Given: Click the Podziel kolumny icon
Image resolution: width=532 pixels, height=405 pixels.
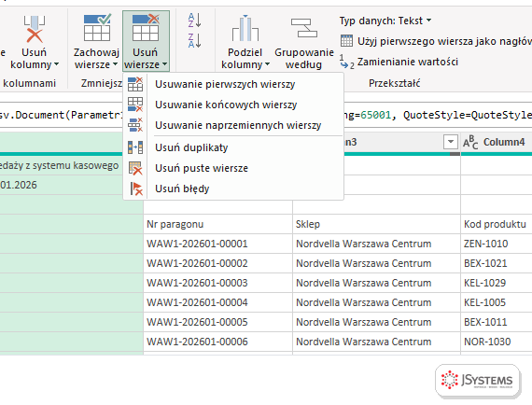Looking at the screenshot, I should tap(245, 29).
